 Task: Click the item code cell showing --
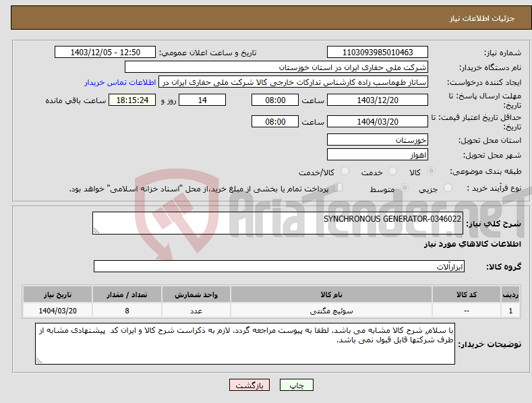point(467,311)
